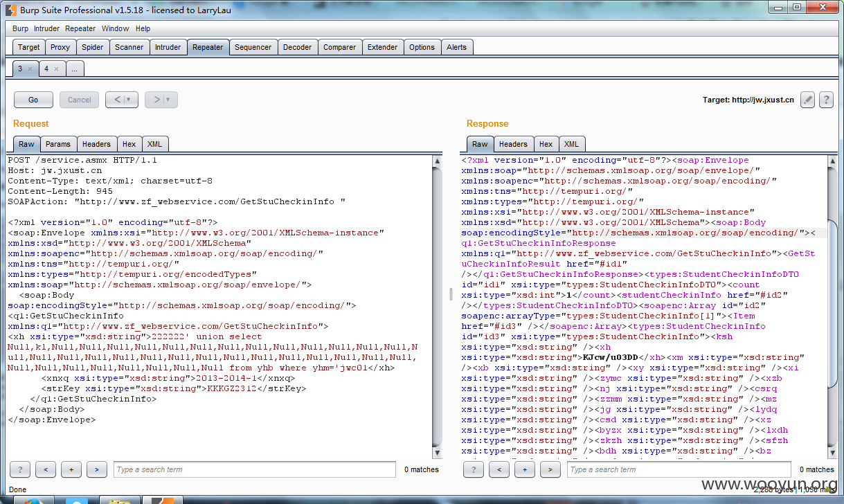Switch to the Target tab
This screenshot has height=504, width=844.
(x=29, y=47)
